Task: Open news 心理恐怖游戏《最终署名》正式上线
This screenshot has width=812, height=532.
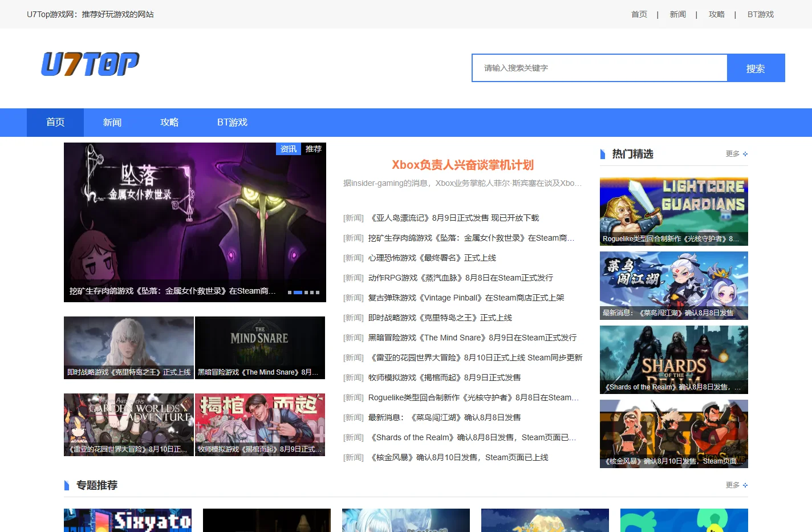Action: click(432, 258)
